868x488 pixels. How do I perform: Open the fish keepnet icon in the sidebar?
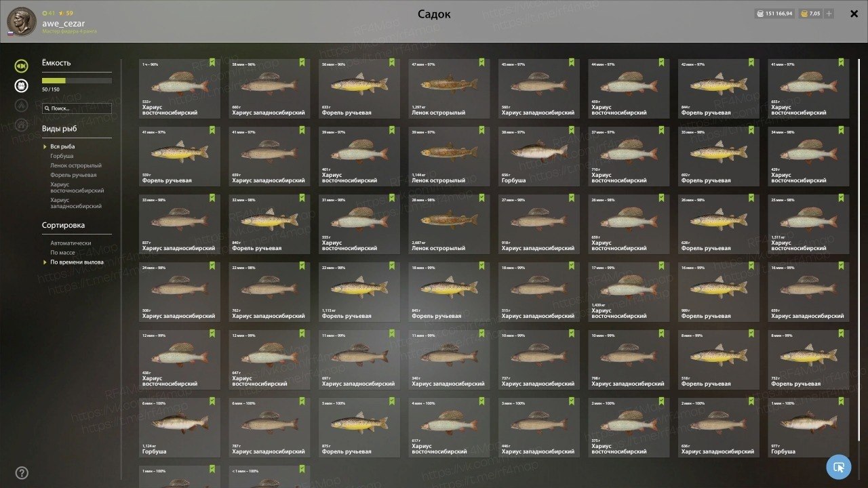[22, 66]
